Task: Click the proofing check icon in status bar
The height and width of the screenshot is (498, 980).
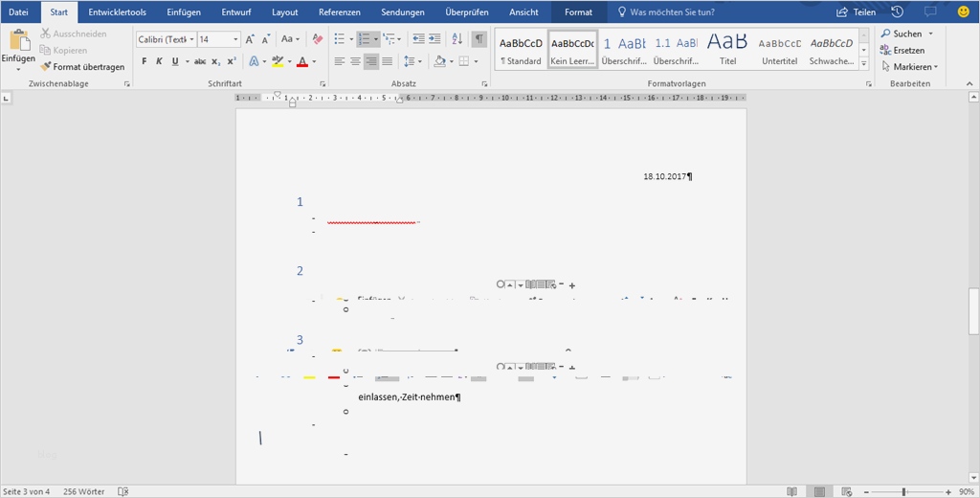Action: click(x=123, y=491)
